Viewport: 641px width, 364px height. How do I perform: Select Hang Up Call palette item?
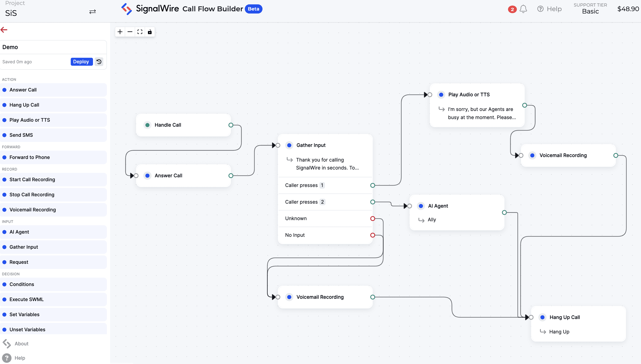coord(53,105)
